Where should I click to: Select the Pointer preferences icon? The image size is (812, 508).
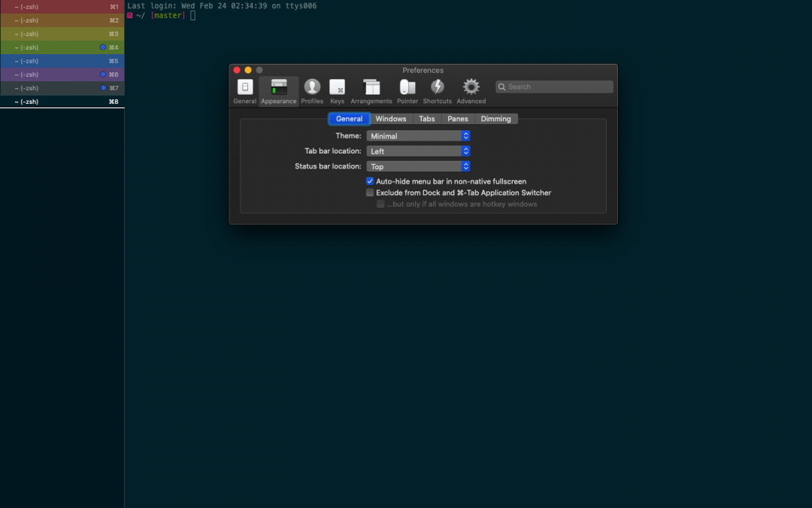[x=408, y=90]
